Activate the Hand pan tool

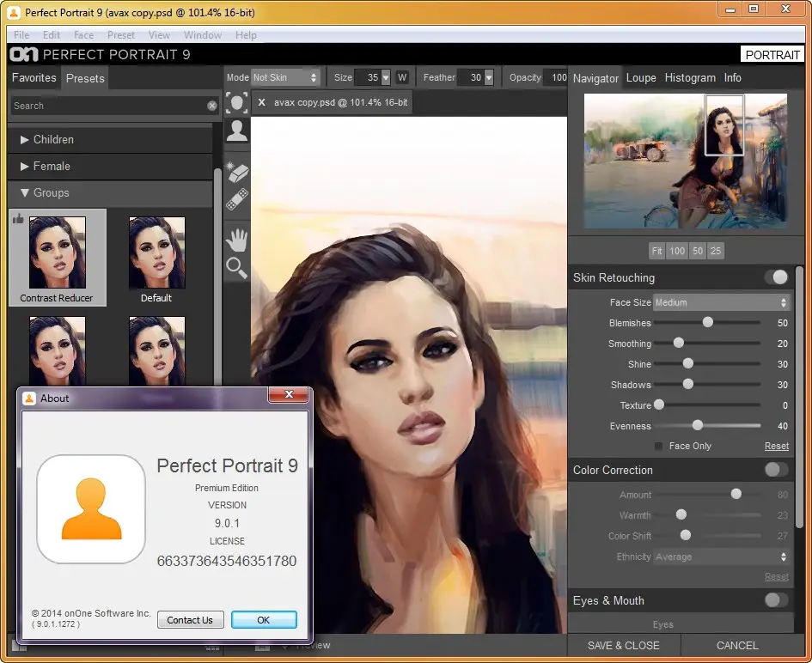[237, 240]
